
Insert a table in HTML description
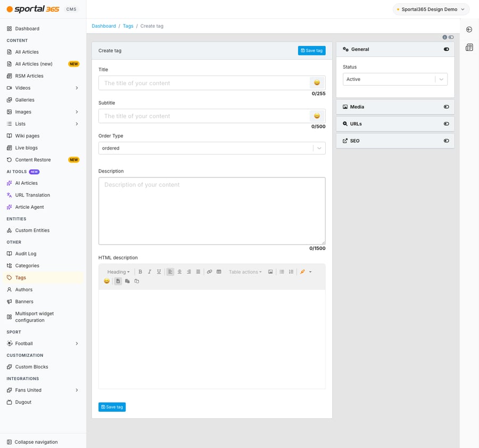219,272
